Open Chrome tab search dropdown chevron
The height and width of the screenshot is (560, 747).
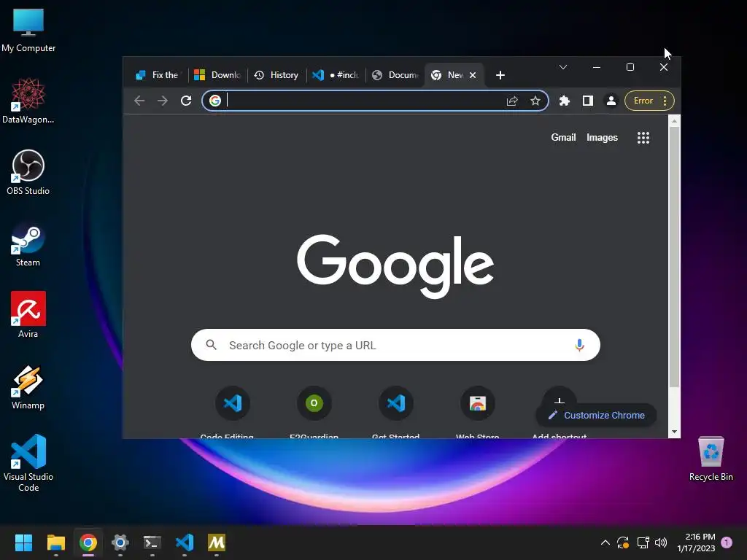pos(563,67)
